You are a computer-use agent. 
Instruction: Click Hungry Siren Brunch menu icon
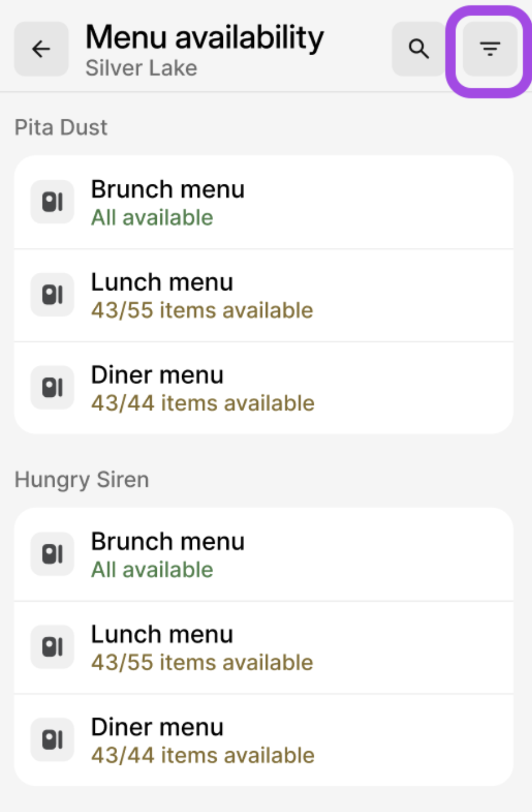52,554
